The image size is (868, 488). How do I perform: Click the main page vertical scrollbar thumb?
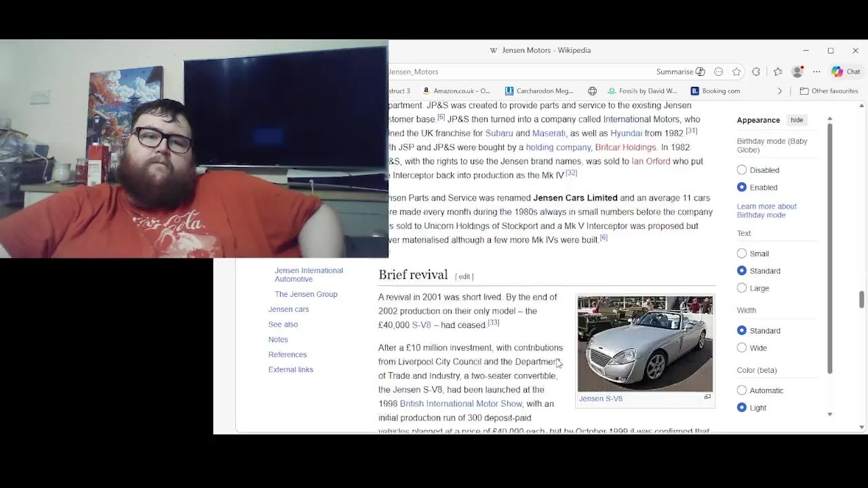pyautogui.click(x=862, y=299)
